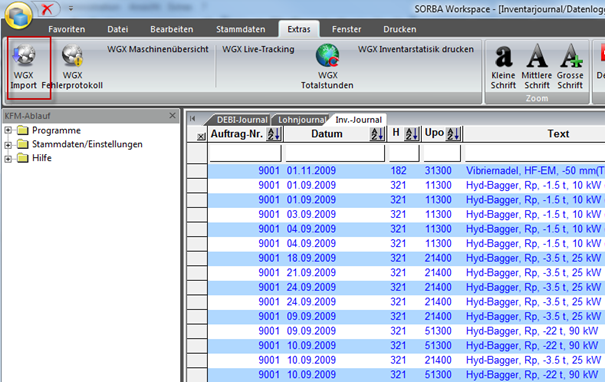Click the Vibriernadel, HF-EM text cell
Image resolution: width=605 pixels, height=382 pixels.
535,171
